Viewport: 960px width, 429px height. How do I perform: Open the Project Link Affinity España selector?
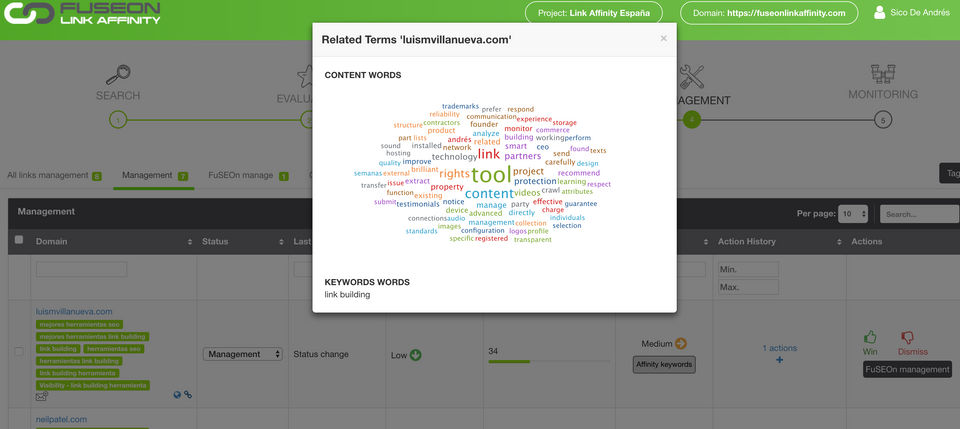pos(594,13)
